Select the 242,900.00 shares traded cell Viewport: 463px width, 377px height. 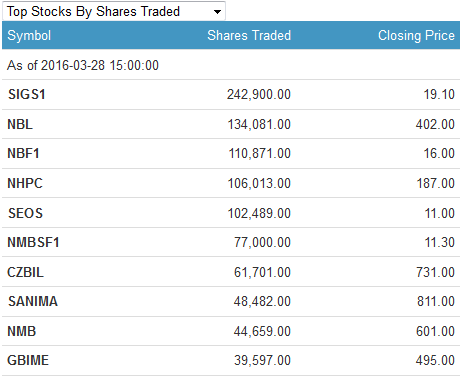tap(259, 94)
